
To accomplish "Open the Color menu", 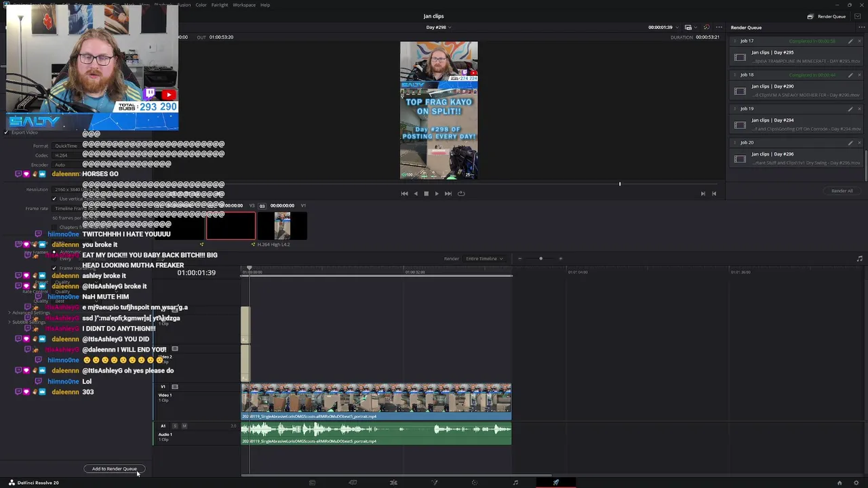I will coord(201,5).
